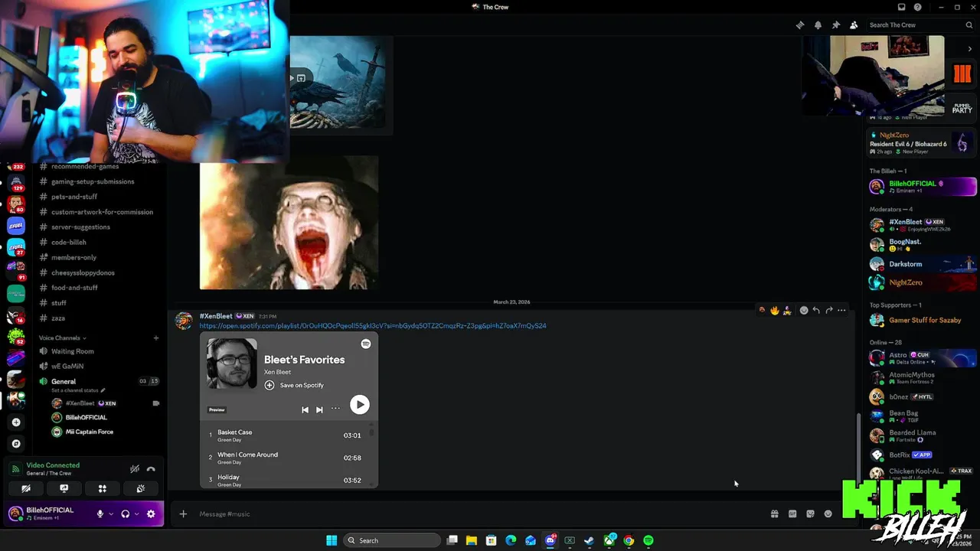Share your screen from the voice panel
Image resolution: width=980 pixels, height=551 pixels.
click(x=64, y=488)
